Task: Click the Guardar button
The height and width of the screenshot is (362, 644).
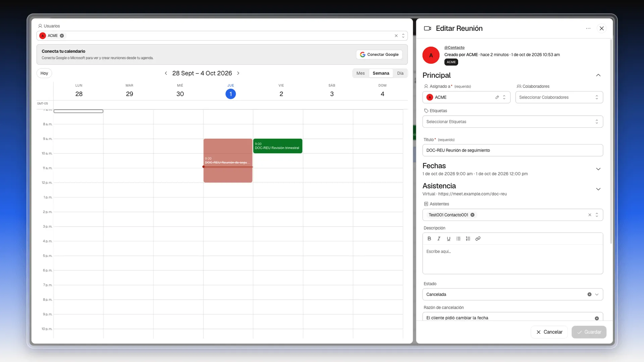Action: 589,332
